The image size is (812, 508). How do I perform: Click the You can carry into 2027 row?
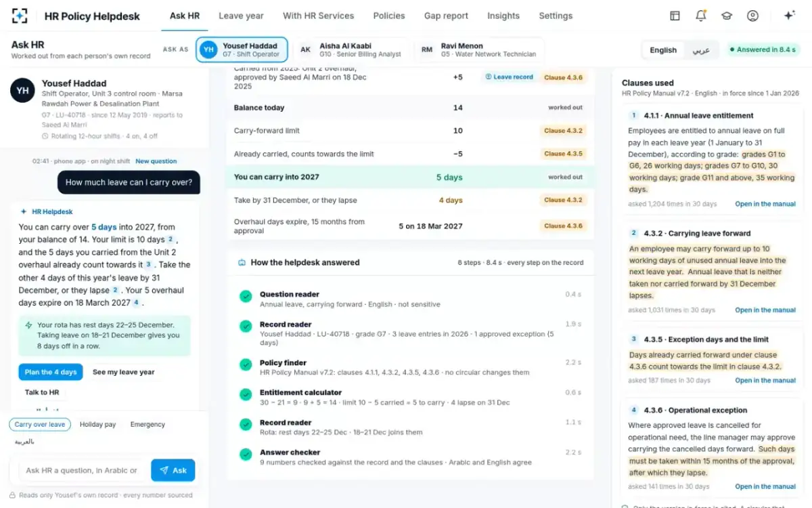[410, 177]
